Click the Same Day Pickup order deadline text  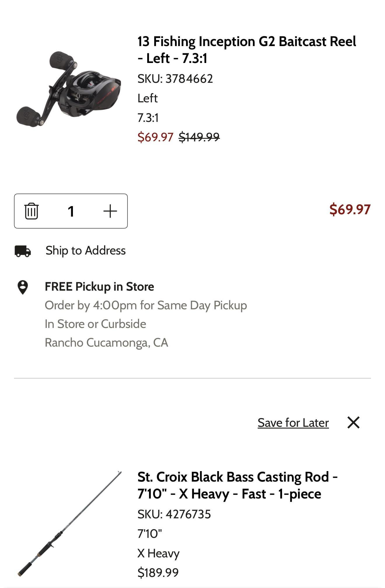tap(146, 306)
